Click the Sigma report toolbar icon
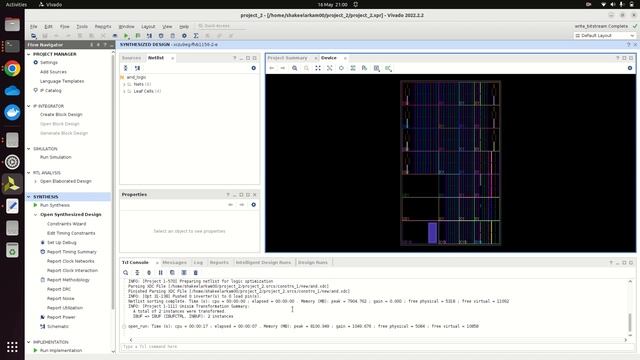Screen dimensions: 640x360 [196, 36]
